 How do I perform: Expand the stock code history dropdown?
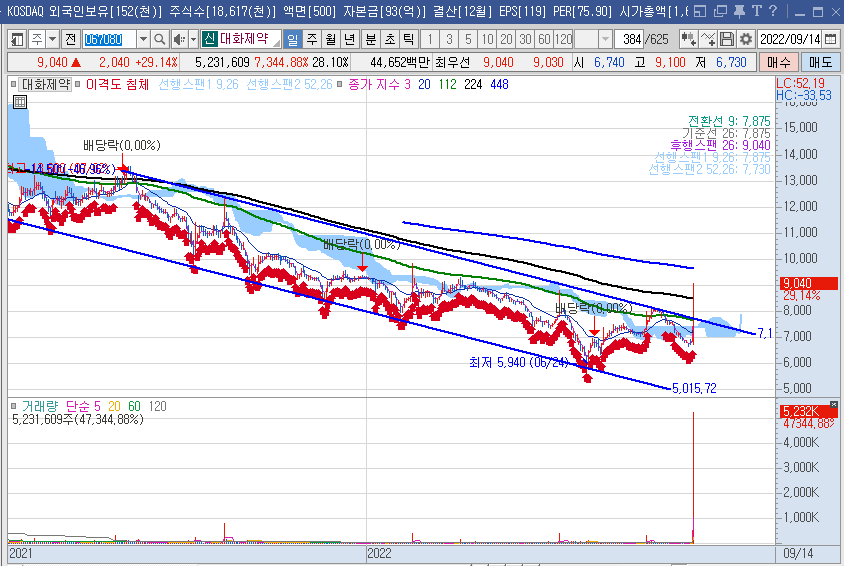[143, 39]
